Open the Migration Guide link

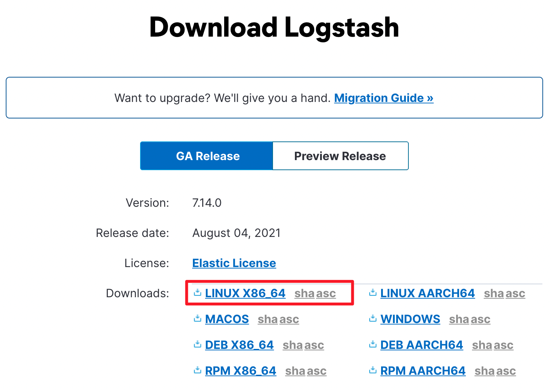pyautogui.click(x=384, y=98)
